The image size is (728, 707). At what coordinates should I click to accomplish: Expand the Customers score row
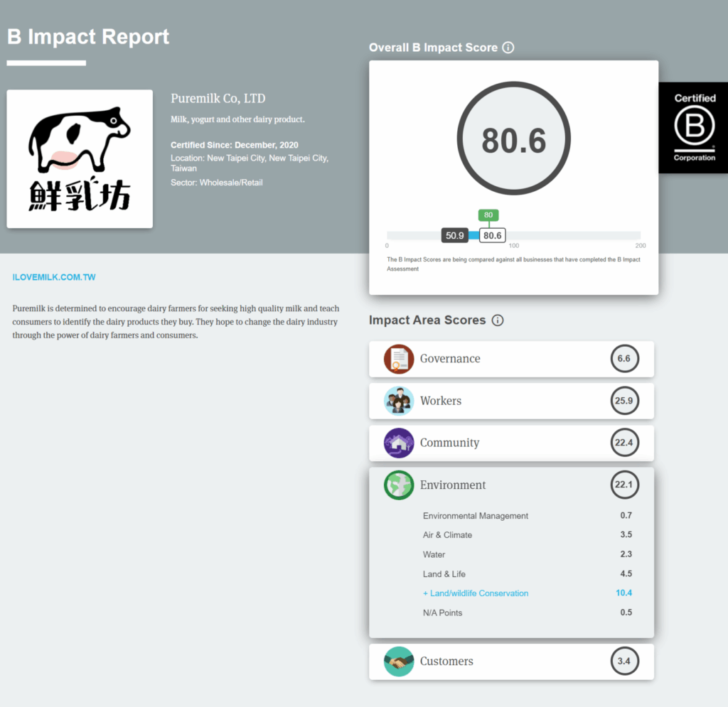511,662
